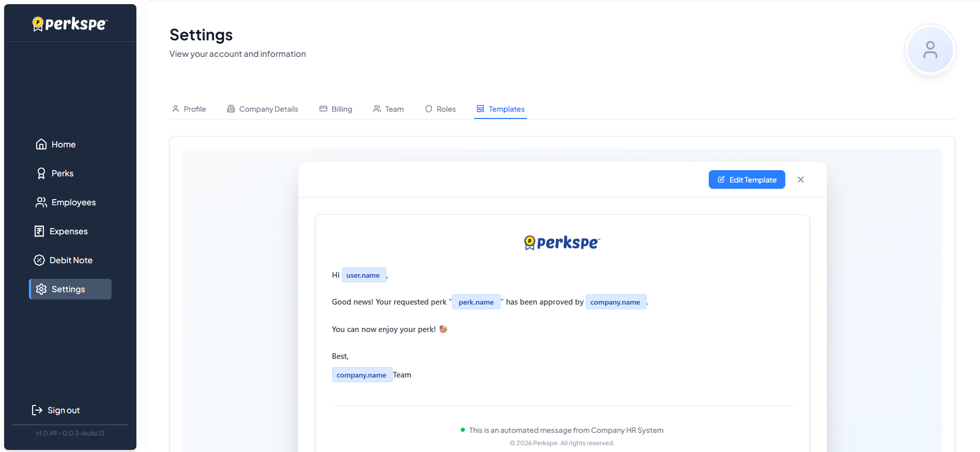Click the company.name tag before Team
Viewport: 980px width, 452px height.
362,375
